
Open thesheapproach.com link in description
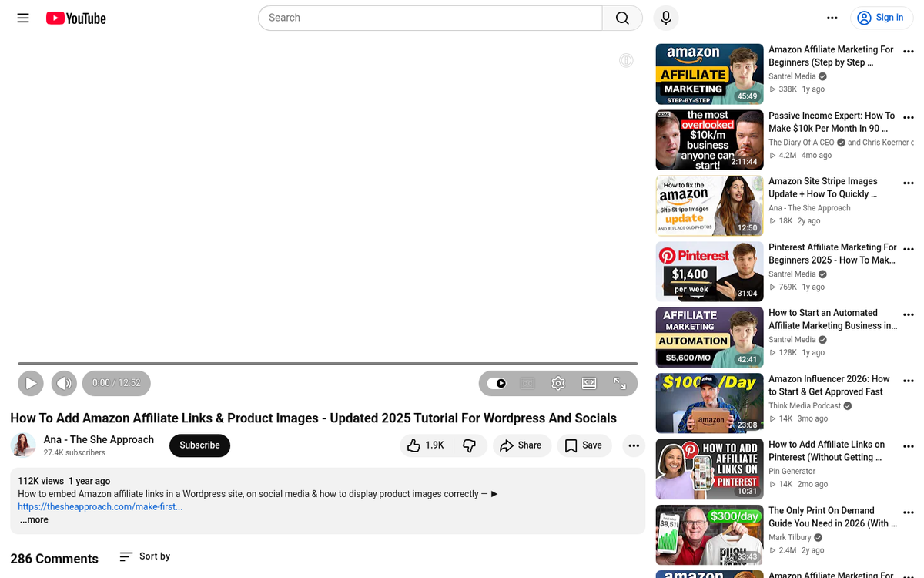[100, 507]
